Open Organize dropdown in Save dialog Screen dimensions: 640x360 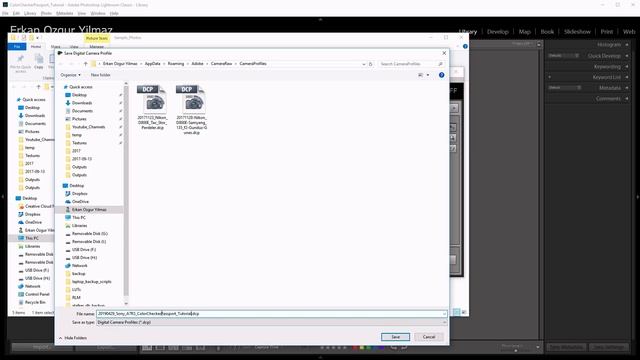coord(70,75)
